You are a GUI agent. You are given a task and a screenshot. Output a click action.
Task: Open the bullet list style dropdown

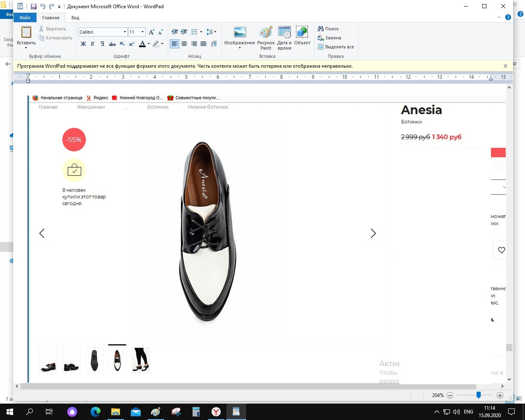pos(201,32)
